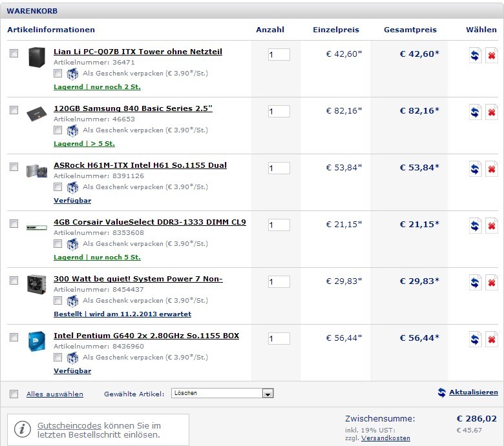Image resolution: width=504 pixels, height=446 pixels.
Task: Click the Artikelnummer: 36471 text
Action: coord(94,63)
